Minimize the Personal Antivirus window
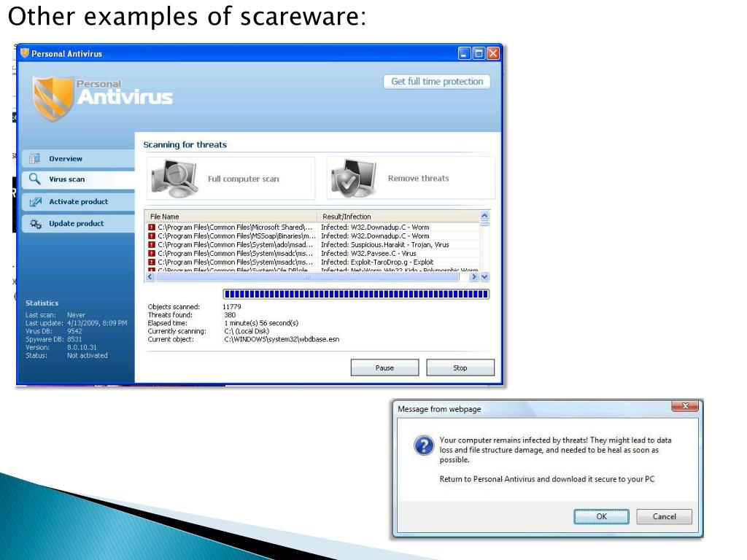This screenshot has height=560, width=747. click(x=464, y=53)
